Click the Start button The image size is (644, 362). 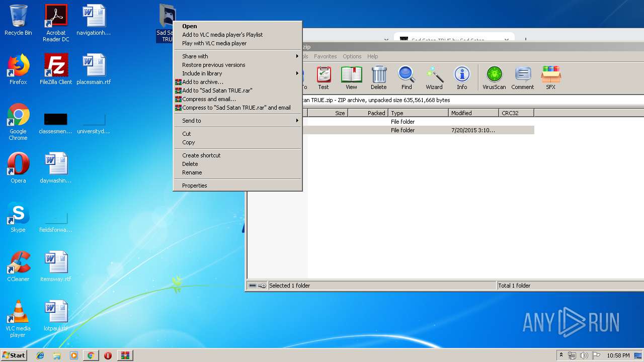pyautogui.click(x=14, y=355)
